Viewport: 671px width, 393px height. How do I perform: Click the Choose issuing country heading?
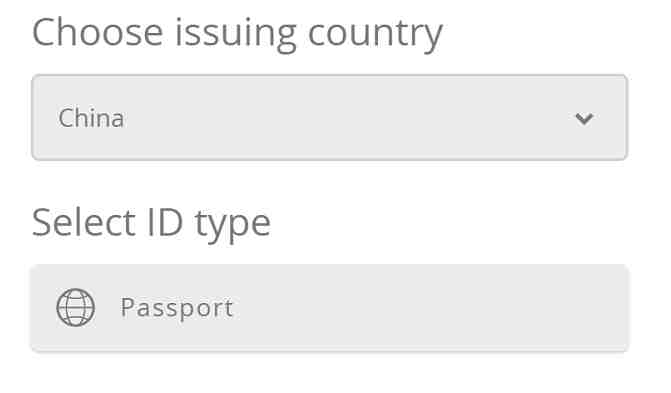tap(237, 33)
